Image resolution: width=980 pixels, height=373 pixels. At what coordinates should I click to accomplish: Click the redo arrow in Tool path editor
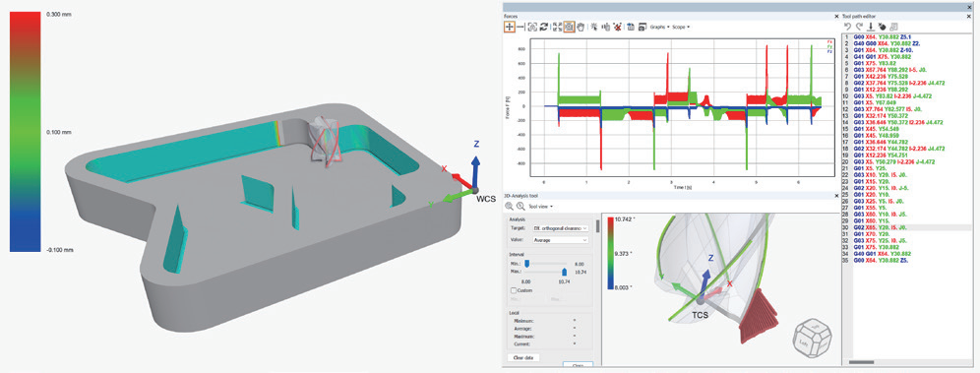click(x=859, y=27)
